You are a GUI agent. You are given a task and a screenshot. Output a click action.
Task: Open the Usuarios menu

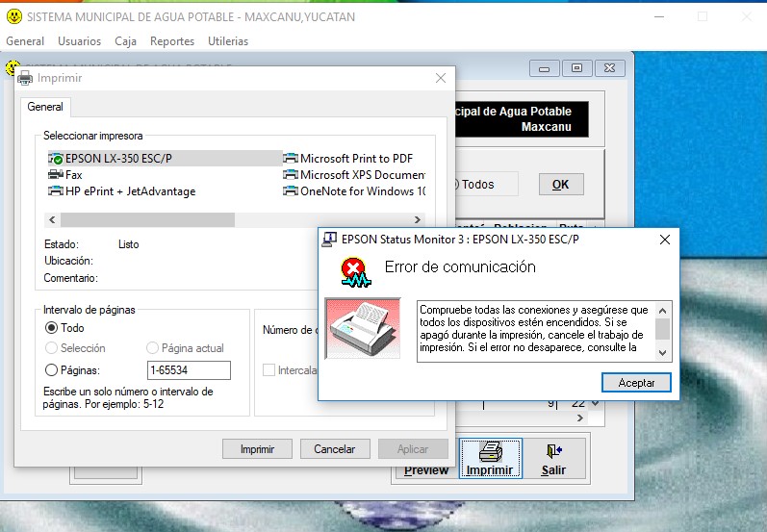(79, 41)
